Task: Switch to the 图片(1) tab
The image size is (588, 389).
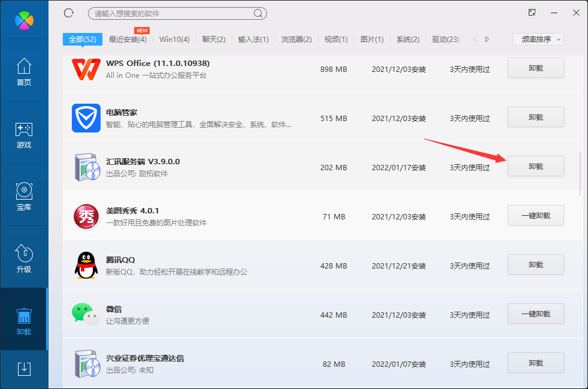Action: [x=372, y=40]
